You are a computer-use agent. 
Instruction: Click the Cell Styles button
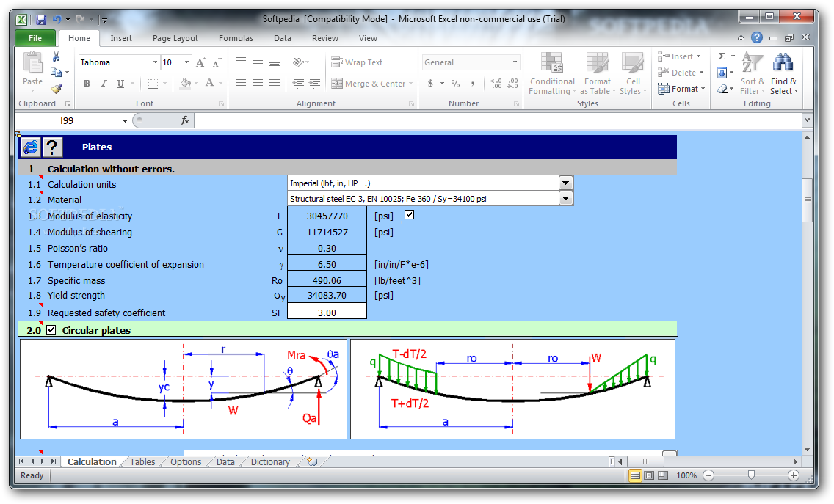[x=633, y=73]
